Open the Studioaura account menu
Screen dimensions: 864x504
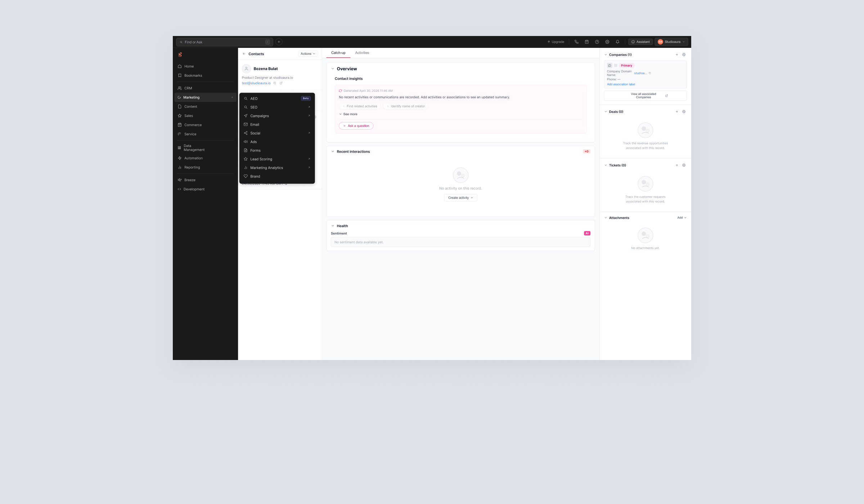pyautogui.click(x=671, y=42)
